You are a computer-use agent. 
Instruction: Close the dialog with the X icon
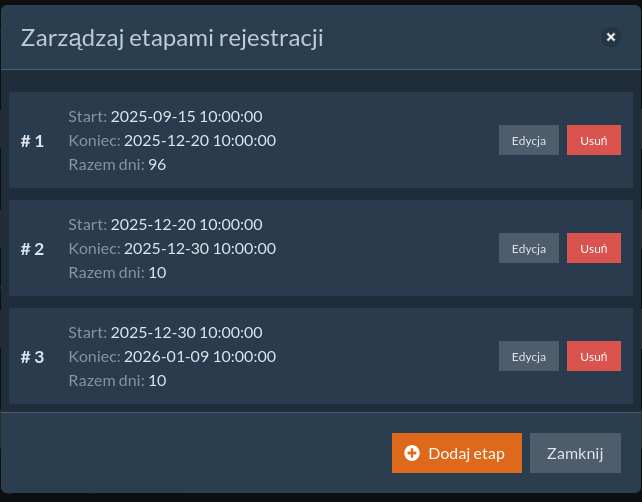click(x=610, y=37)
